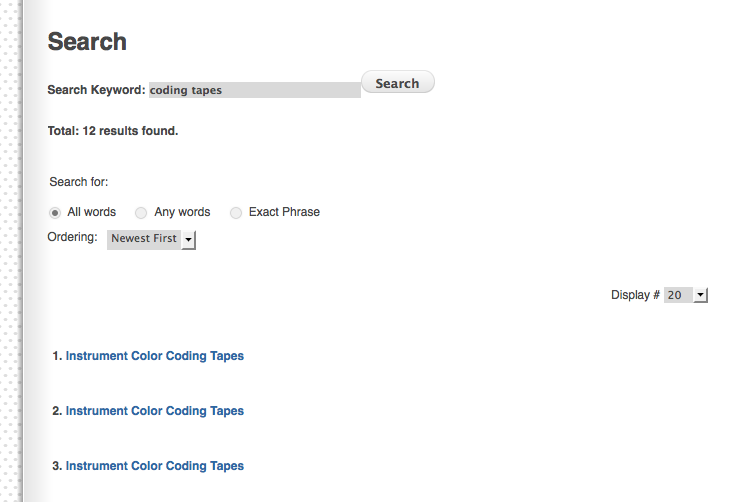Enable the Exact Phrase radio button
This screenshot has width=745, height=502.
point(236,212)
